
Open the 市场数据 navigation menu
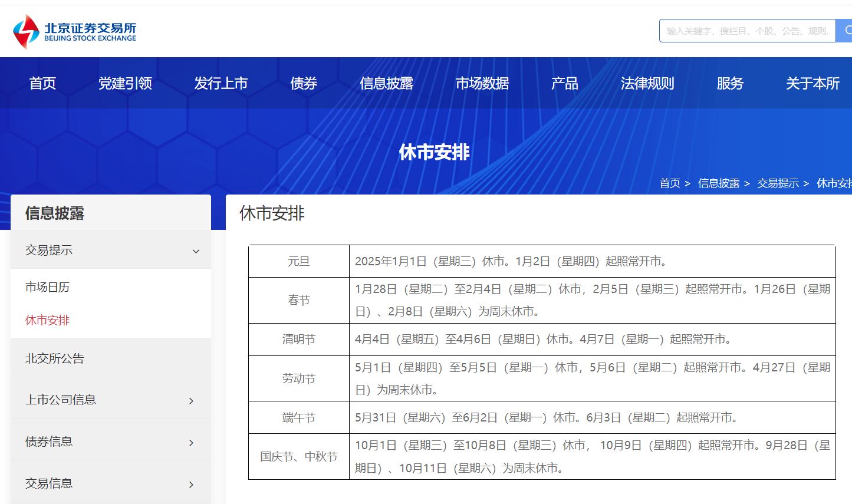point(482,83)
